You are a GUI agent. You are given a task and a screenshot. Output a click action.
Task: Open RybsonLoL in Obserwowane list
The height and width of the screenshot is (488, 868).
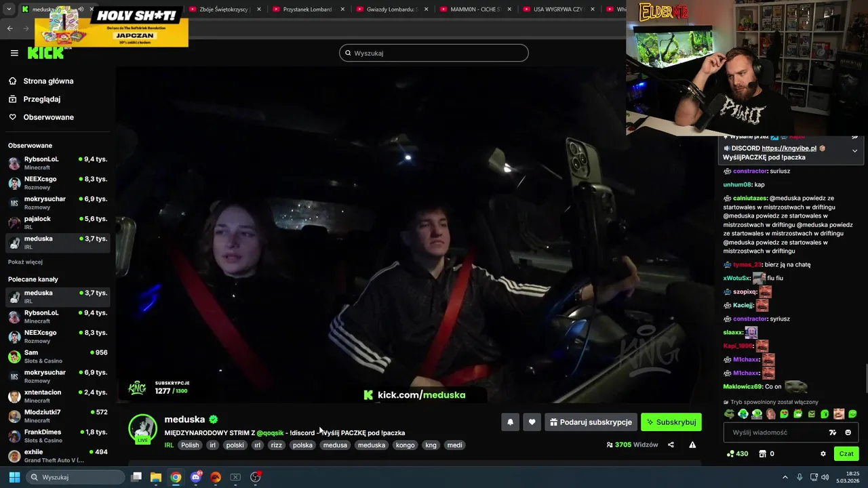(x=58, y=163)
